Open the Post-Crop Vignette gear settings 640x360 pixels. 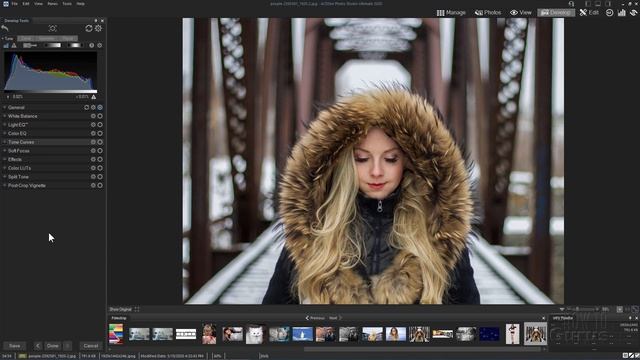(x=93, y=185)
